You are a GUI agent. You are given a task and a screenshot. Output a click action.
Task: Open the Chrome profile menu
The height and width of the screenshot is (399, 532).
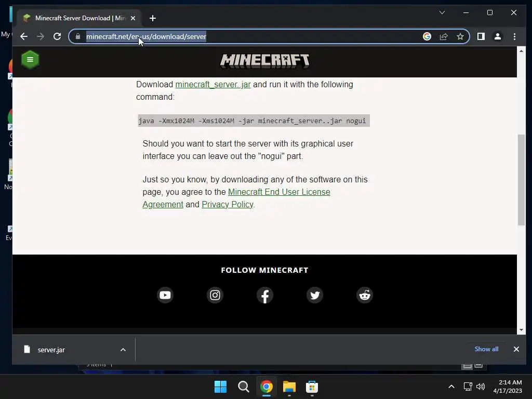click(498, 36)
